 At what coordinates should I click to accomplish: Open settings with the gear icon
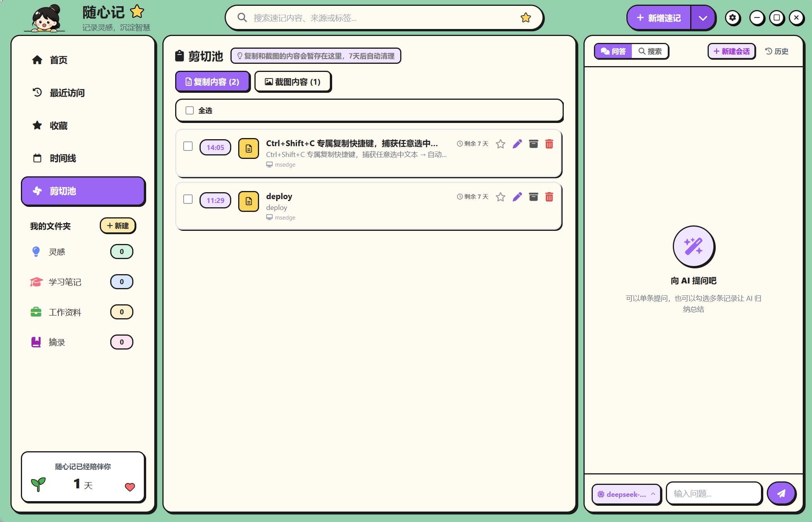coord(733,18)
